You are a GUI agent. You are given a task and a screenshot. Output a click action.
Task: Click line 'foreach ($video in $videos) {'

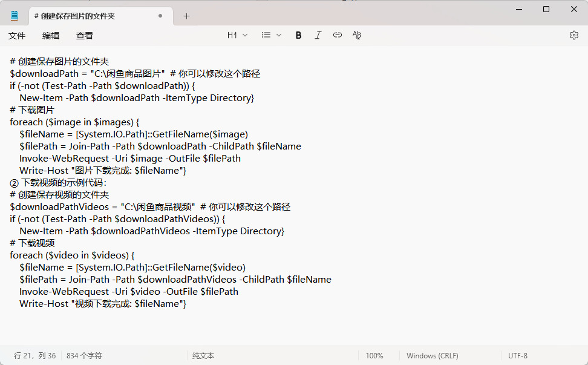[x=72, y=255]
